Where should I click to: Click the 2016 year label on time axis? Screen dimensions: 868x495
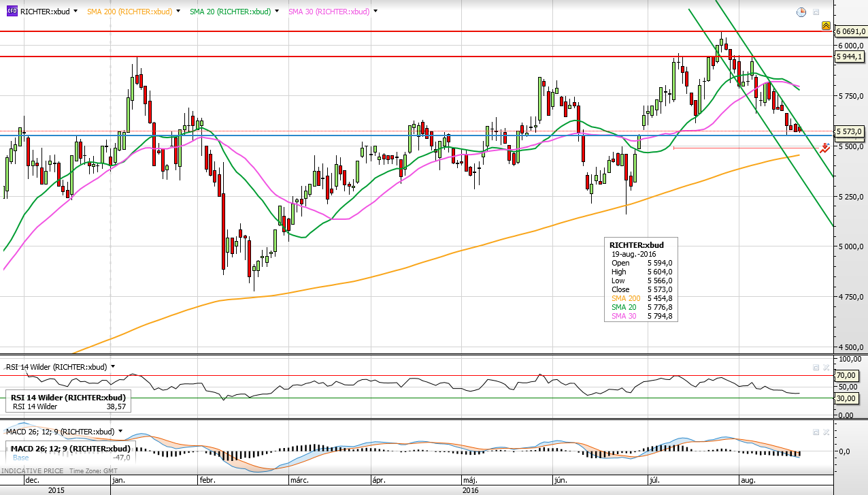coord(470,490)
